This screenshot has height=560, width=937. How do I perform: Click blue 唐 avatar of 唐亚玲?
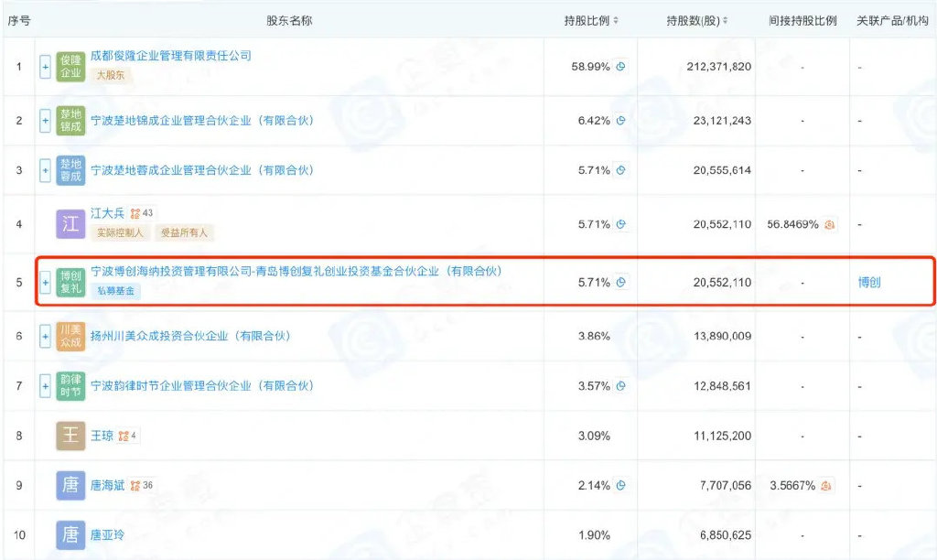(x=70, y=535)
